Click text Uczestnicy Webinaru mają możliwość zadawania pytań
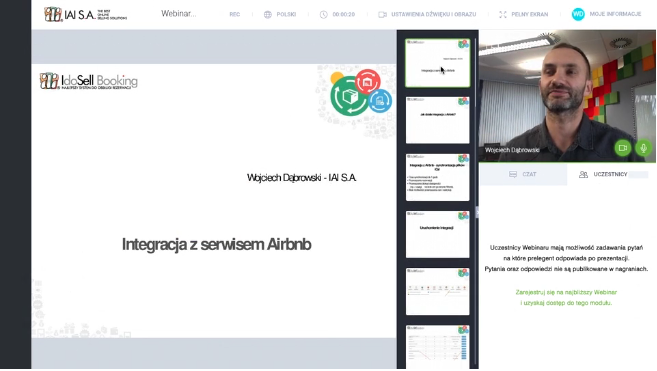This screenshot has height=371, width=657. 566,247
